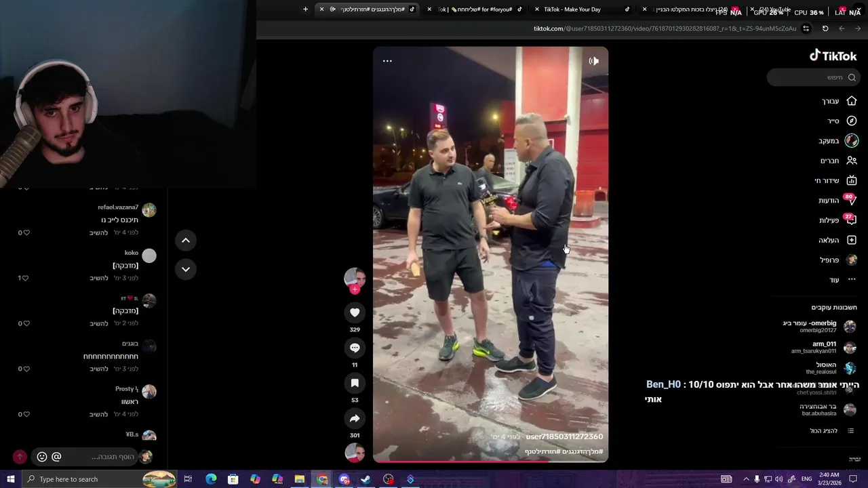Click the TikTok logo
Image resolution: width=868 pixels, height=488 pixels.
click(x=833, y=56)
